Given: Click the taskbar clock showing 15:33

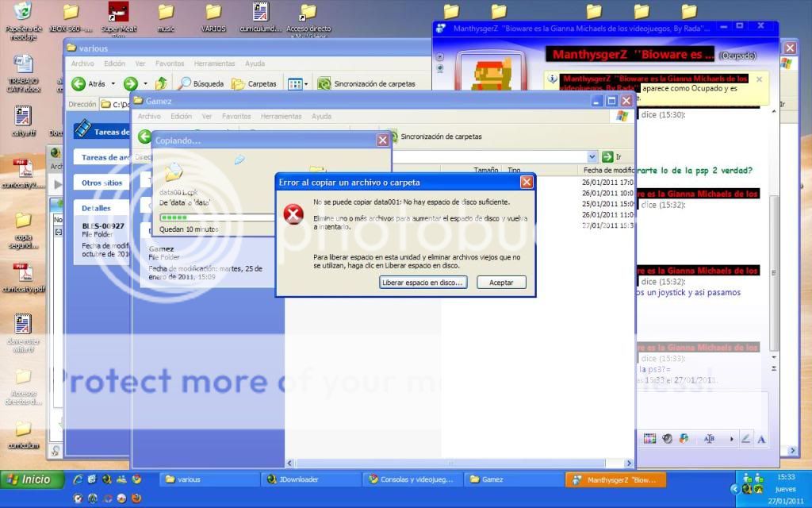Looking at the screenshot, I should 786,476.
